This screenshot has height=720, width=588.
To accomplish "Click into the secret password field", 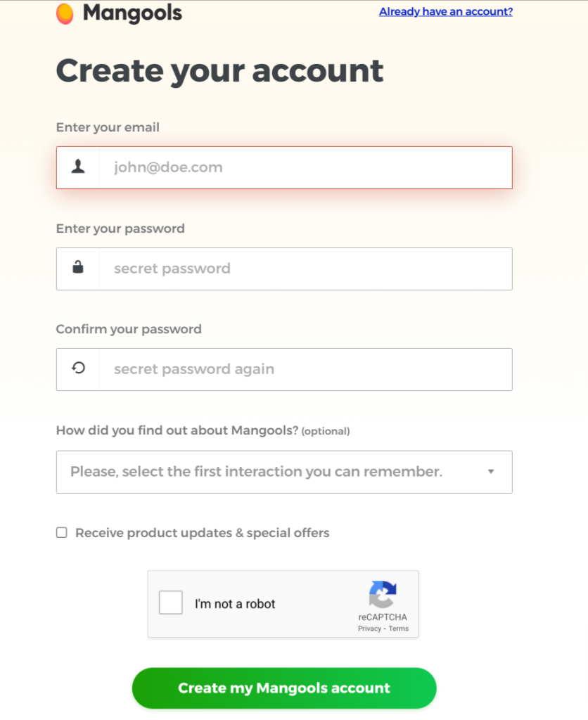I will 305,269.
